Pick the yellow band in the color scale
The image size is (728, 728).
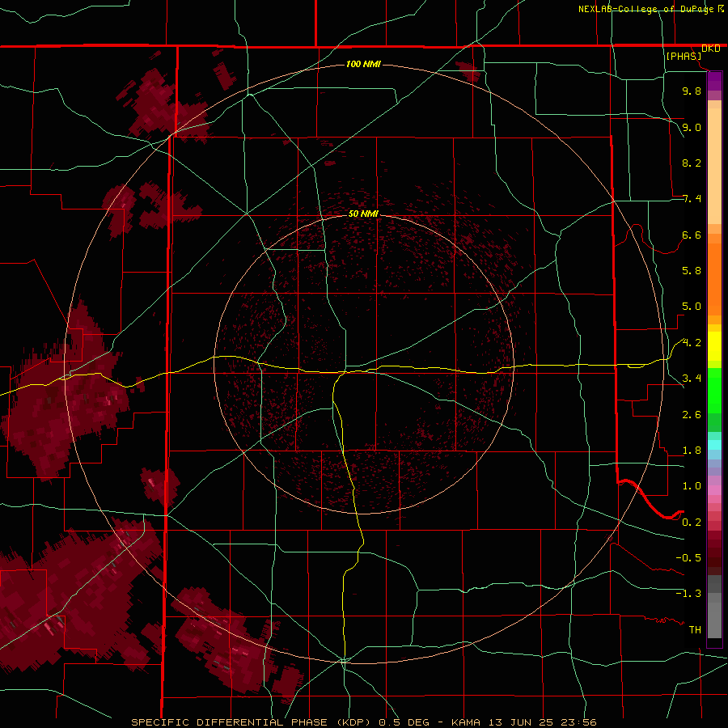[714, 346]
